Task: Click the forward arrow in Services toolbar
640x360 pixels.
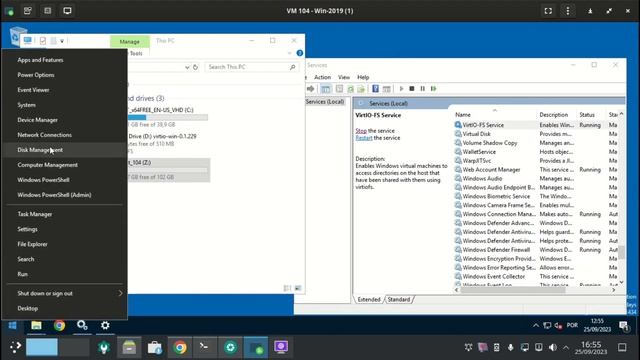Action: pyautogui.click(x=311, y=89)
